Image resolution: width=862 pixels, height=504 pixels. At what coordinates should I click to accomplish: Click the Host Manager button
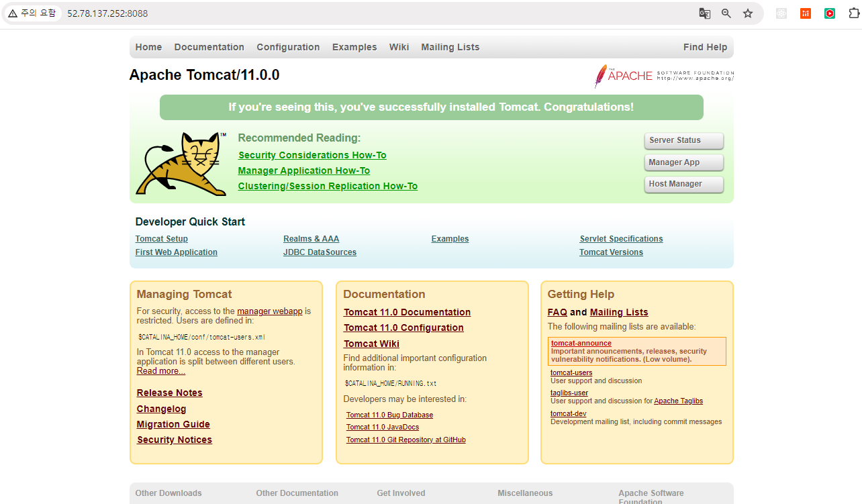tap(684, 184)
